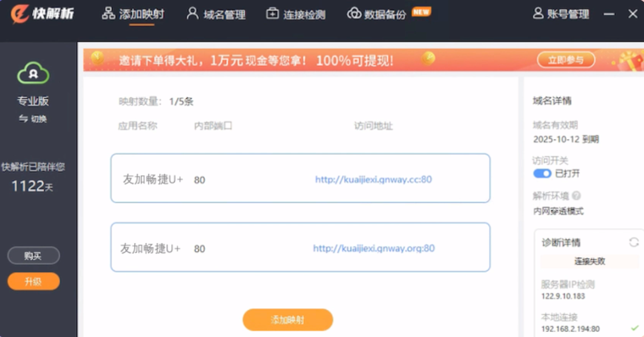Open the 连接检测 tab
Viewport: 644px width, 337px height.
296,14
